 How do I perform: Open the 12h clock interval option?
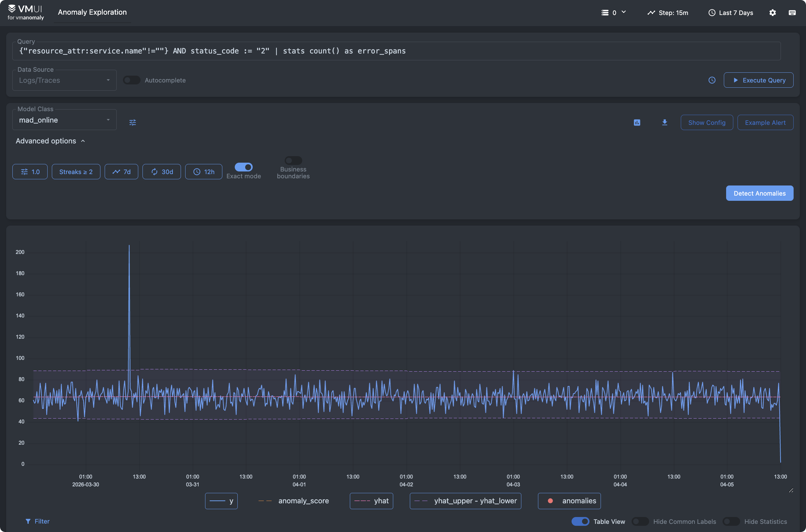(204, 172)
